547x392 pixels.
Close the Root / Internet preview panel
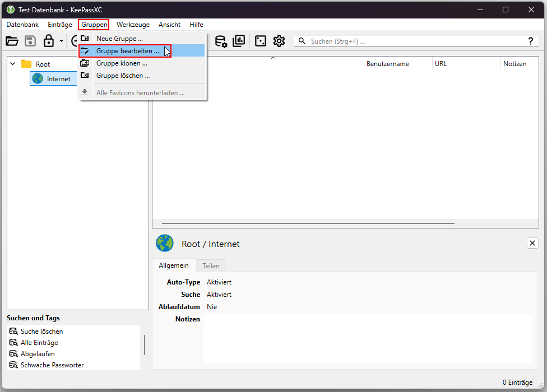[x=532, y=243]
